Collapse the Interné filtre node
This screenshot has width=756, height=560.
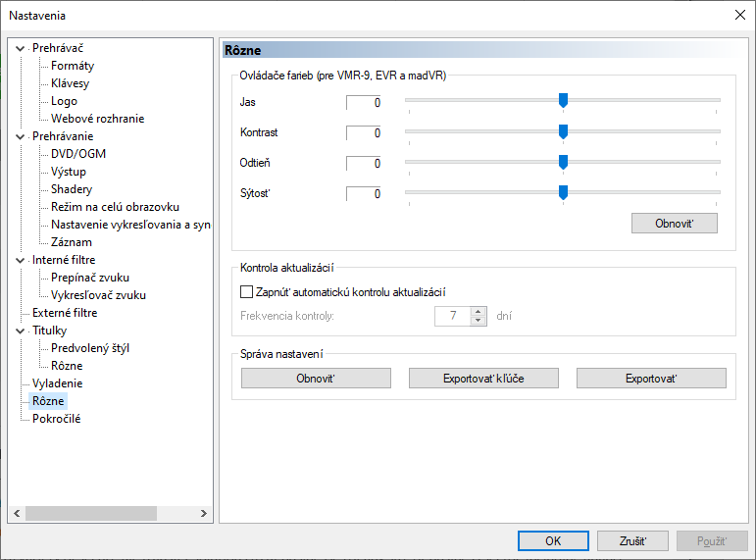[x=20, y=260]
